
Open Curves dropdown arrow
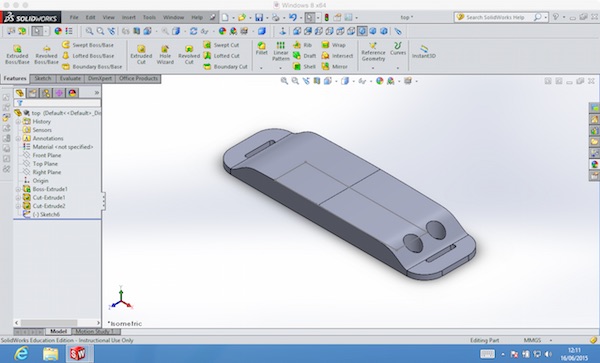pos(398,68)
